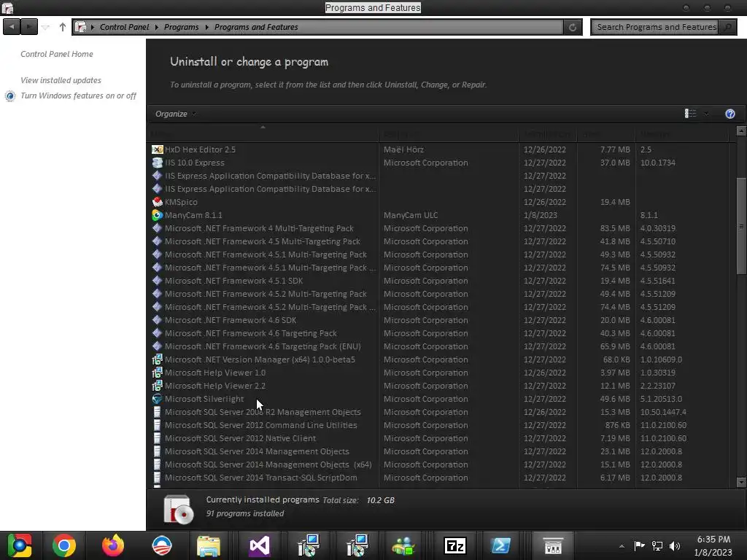Click the Maël Hörz publisher cell
The height and width of the screenshot is (560, 747).
coord(403,149)
